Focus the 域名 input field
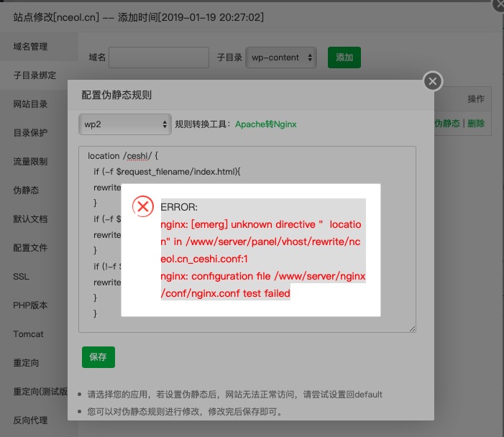The image size is (504, 437). (159, 57)
